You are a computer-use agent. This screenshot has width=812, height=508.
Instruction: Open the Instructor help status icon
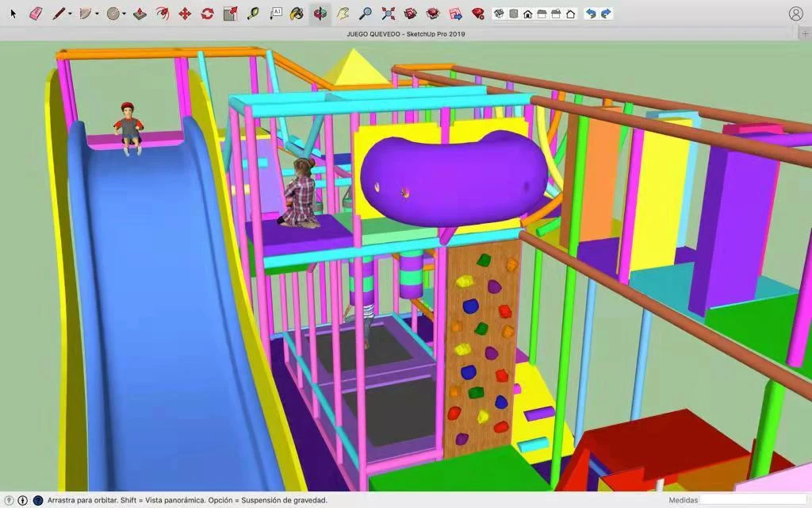[38, 500]
